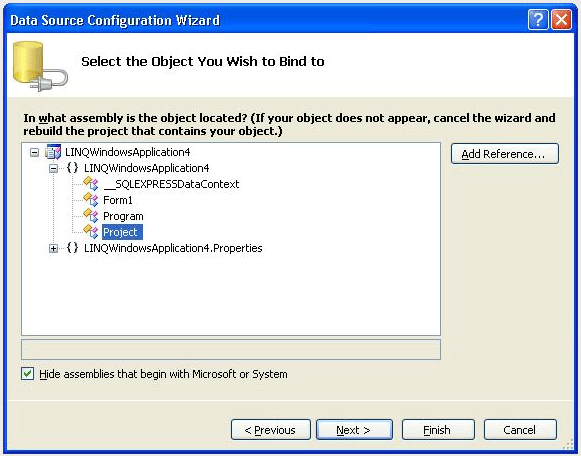Click the class icon beside __SQLEXPRESSDataContext
The image size is (581, 456).
(x=91, y=183)
